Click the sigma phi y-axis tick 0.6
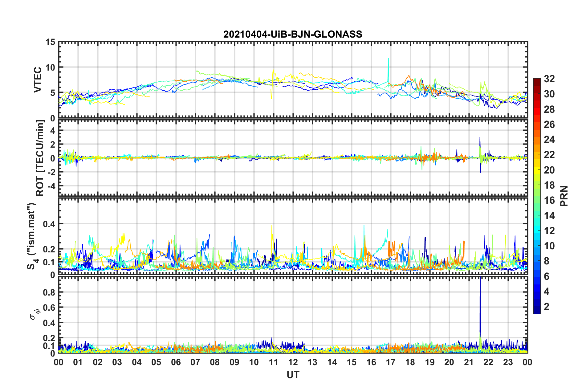Image resolution: width=586 pixels, height=392 pixels. point(49,308)
